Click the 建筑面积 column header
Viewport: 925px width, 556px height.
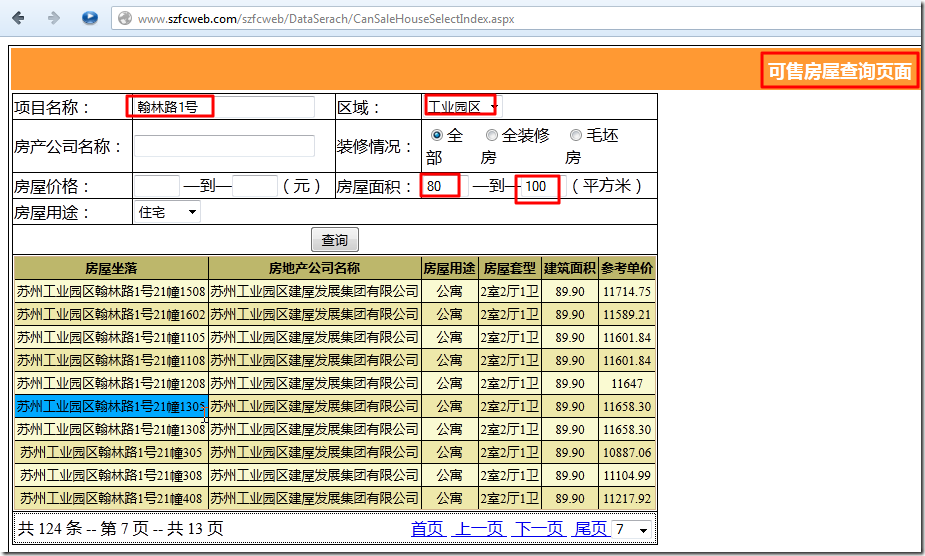point(570,269)
